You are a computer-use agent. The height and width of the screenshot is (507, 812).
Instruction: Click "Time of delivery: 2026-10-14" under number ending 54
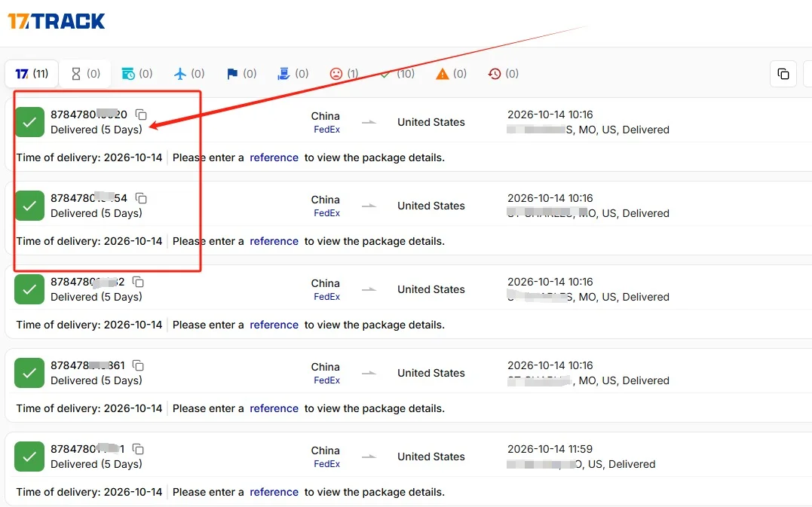point(89,241)
